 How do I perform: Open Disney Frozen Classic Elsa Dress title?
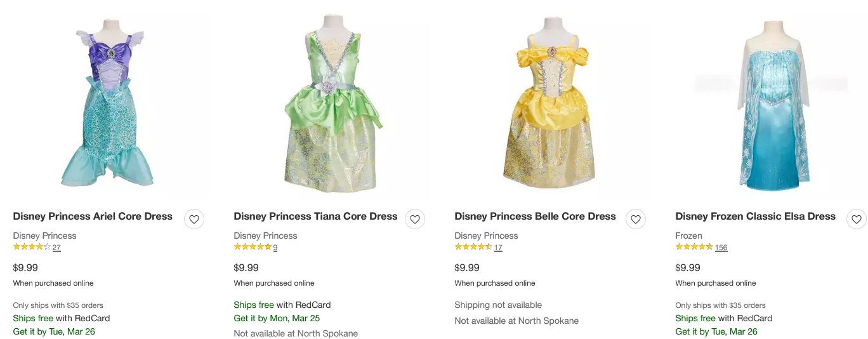point(755,216)
